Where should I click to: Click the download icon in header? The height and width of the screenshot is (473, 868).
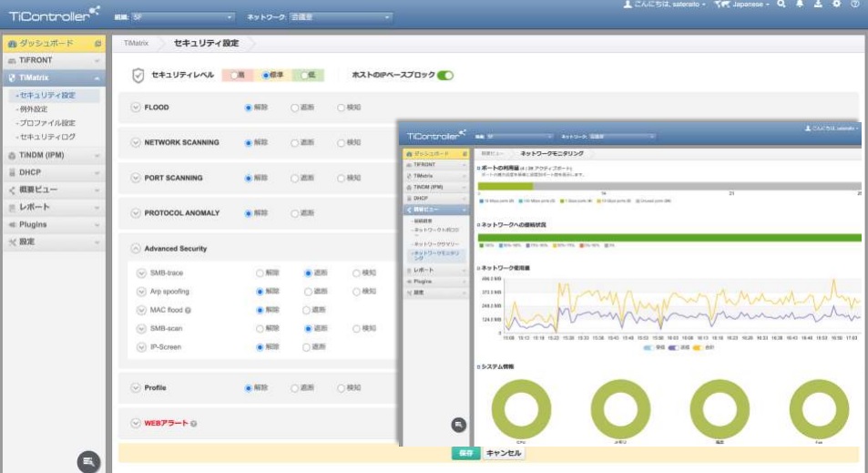[818, 4]
